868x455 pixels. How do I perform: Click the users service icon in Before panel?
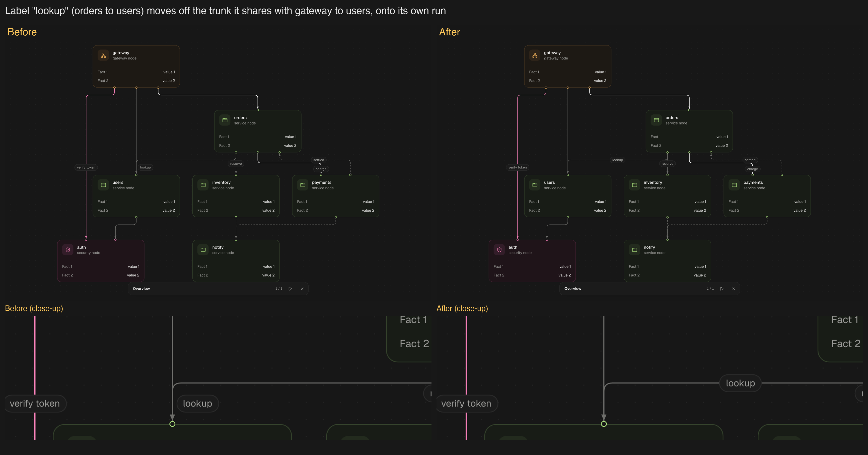click(x=103, y=185)
